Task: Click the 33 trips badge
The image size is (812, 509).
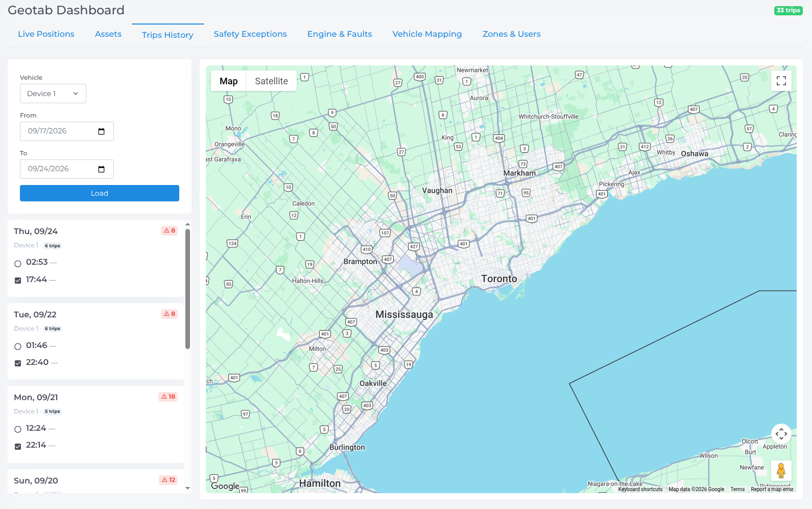Action: click(789, 10)
